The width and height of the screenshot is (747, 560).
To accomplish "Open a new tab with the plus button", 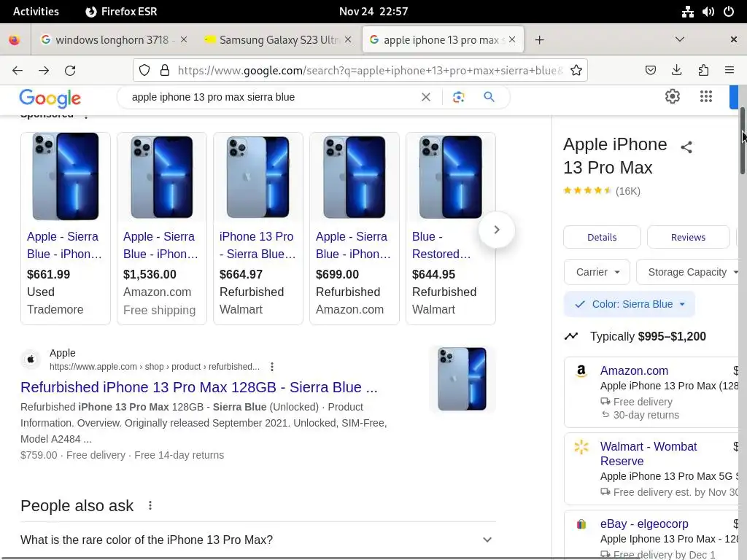I will 539,40.
